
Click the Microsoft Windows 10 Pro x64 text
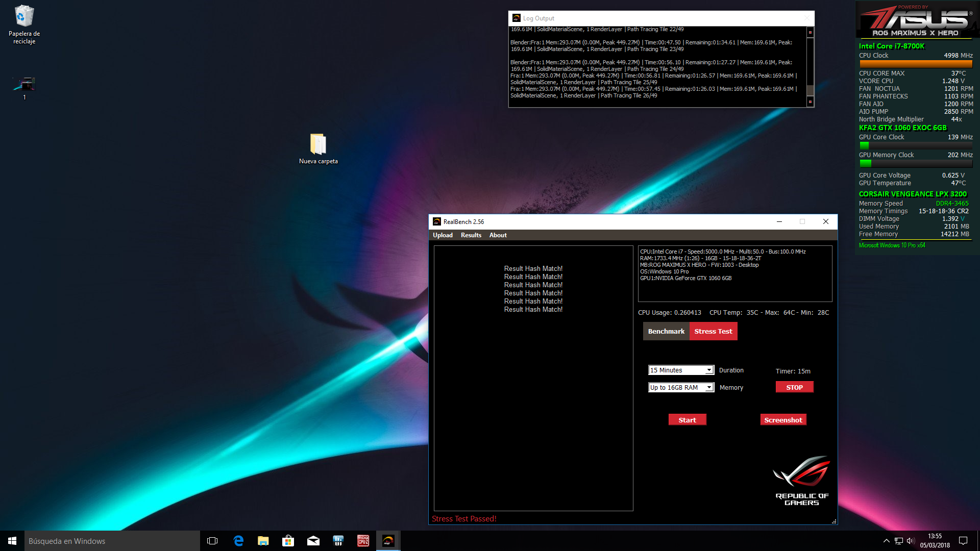[x=892, y=245]
